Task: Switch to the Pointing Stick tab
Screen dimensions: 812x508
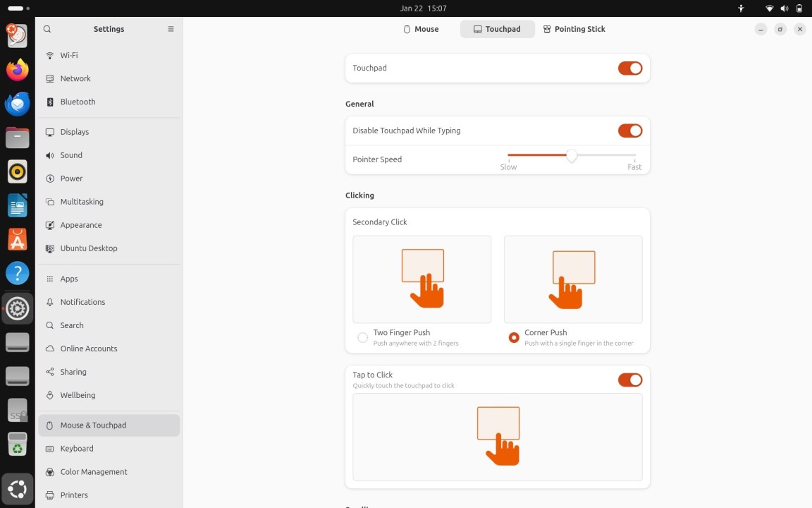Action: [574, 29]
